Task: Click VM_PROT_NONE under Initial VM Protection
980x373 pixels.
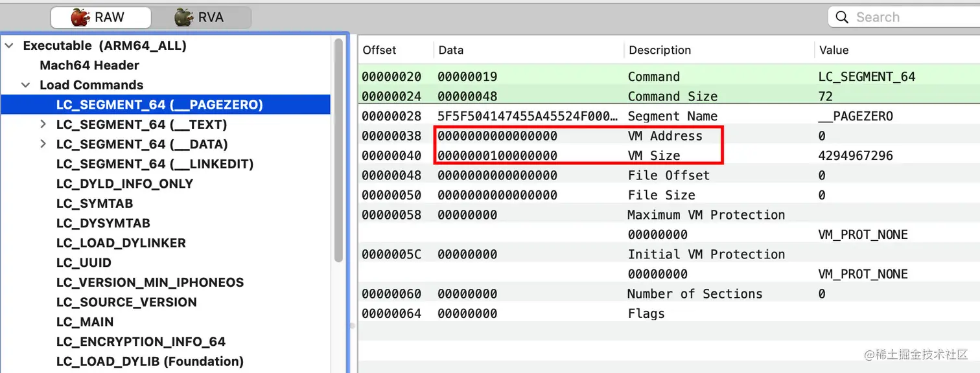Action: coord(863,275)
